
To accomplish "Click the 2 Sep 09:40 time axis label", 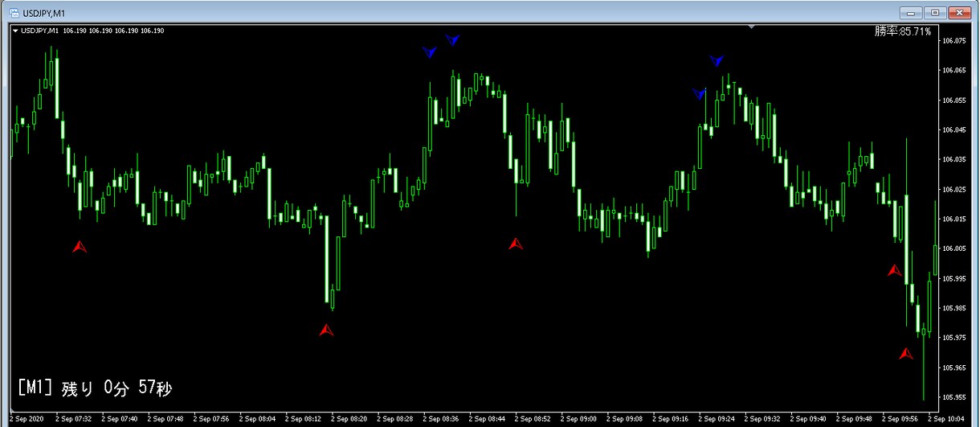I will (x=810, y=419).
